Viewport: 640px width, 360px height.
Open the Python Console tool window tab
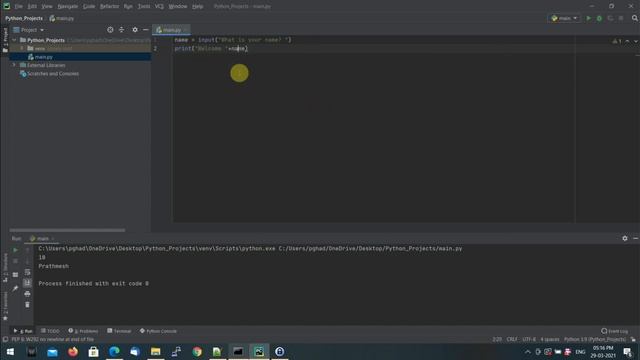pos(158,331)
